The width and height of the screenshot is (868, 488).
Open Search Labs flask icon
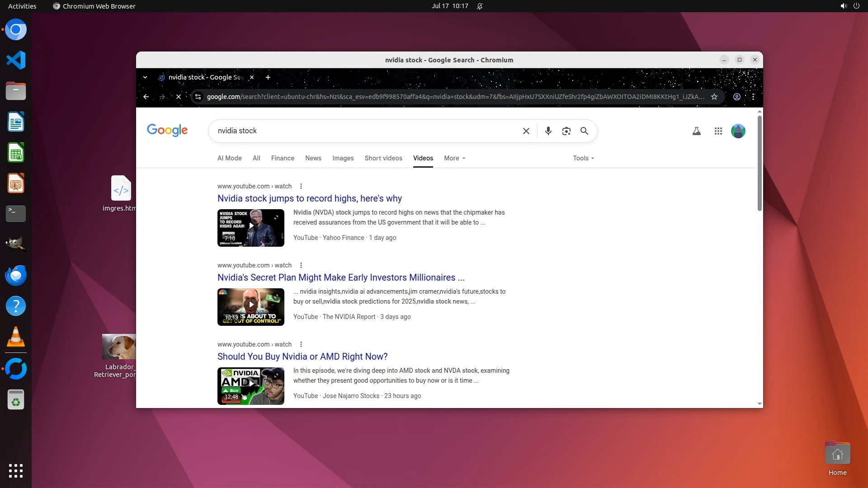coord(696,131)
